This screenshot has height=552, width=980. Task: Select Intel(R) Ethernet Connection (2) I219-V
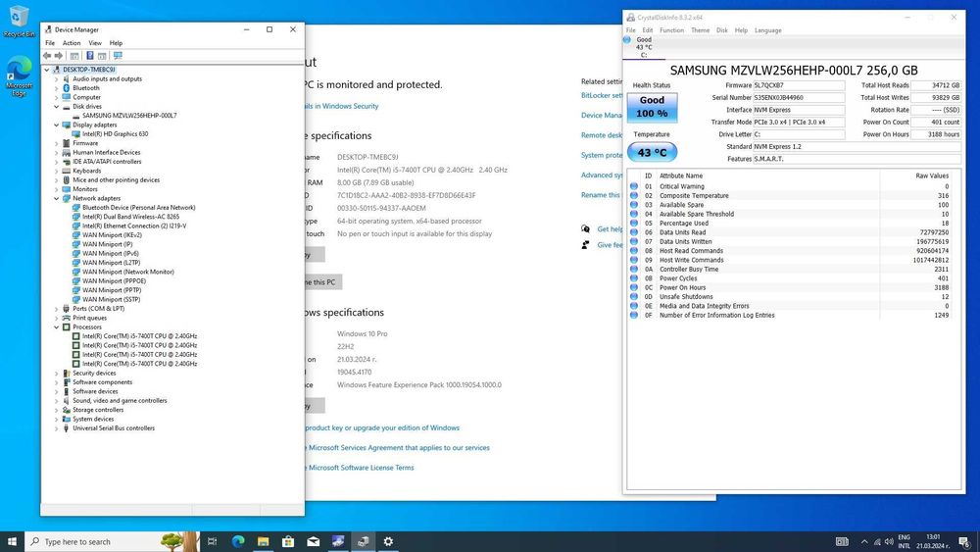coord(133,226)
